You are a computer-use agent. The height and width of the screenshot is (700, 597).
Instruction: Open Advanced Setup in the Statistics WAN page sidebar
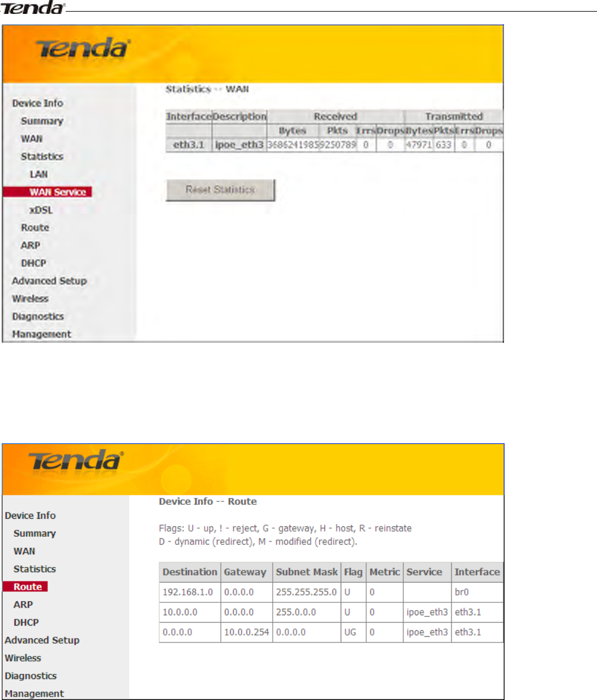pos(49,281)
